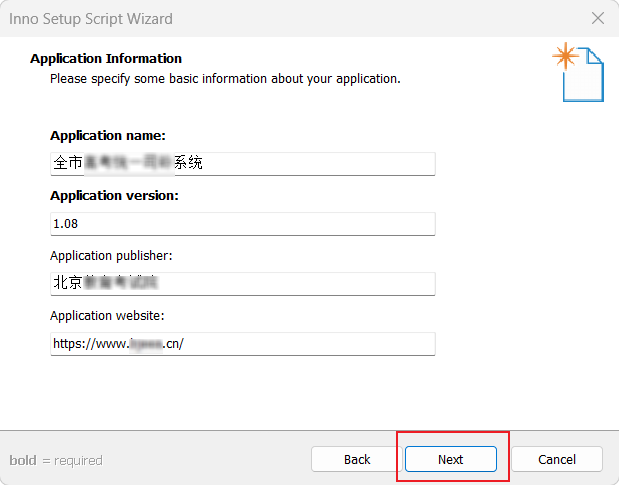The image size is (619, 485).
Task: Focus the Application name text box
Action: pyautogui.click(x=243, y=163)
